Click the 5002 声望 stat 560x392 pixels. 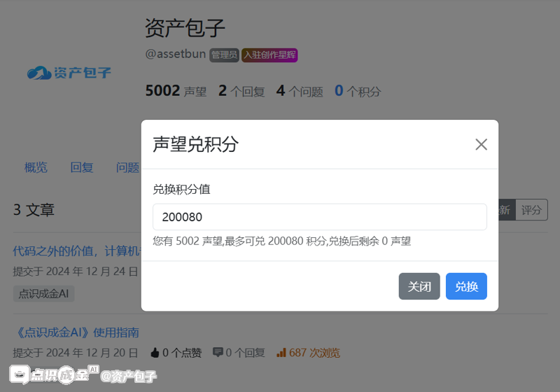[176, 91]
